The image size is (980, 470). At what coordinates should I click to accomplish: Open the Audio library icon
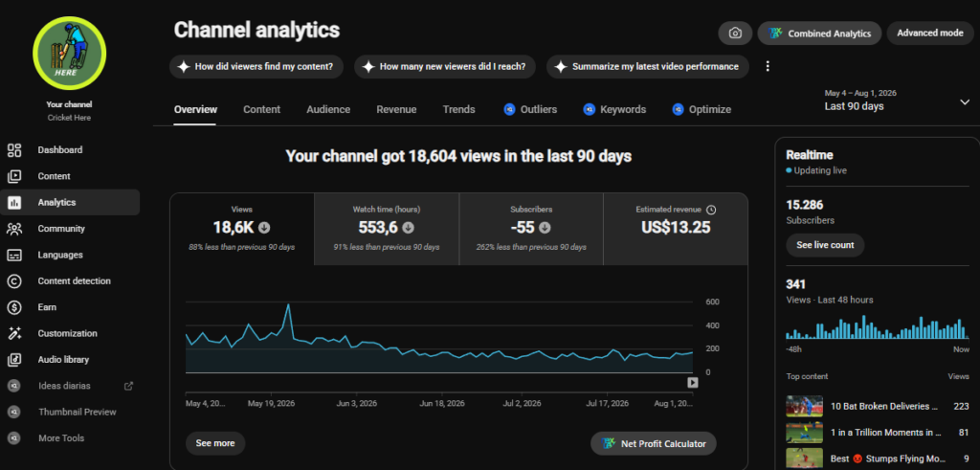(x=13, y=360)
